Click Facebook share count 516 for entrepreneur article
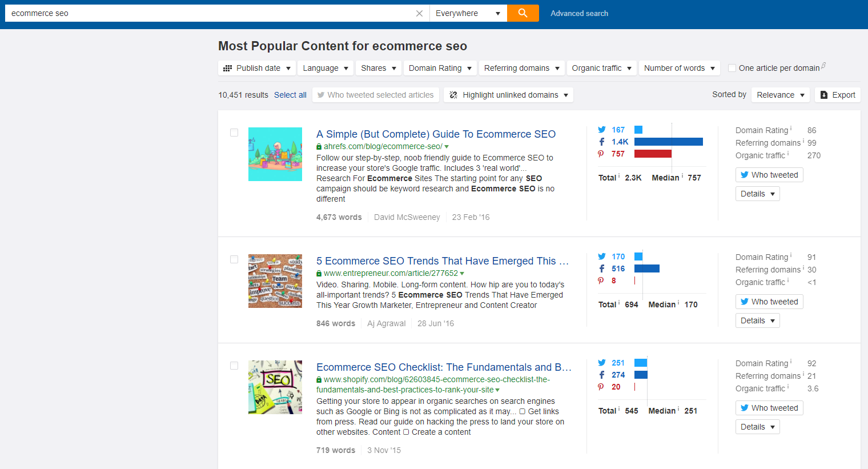Viewport: 868px width, 469px height. 618,268
